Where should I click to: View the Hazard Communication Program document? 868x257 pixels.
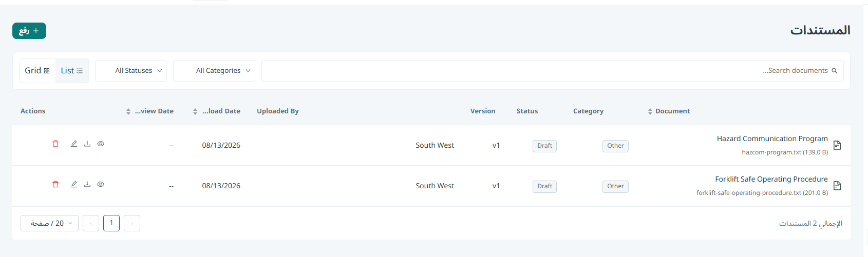point(101,144)
